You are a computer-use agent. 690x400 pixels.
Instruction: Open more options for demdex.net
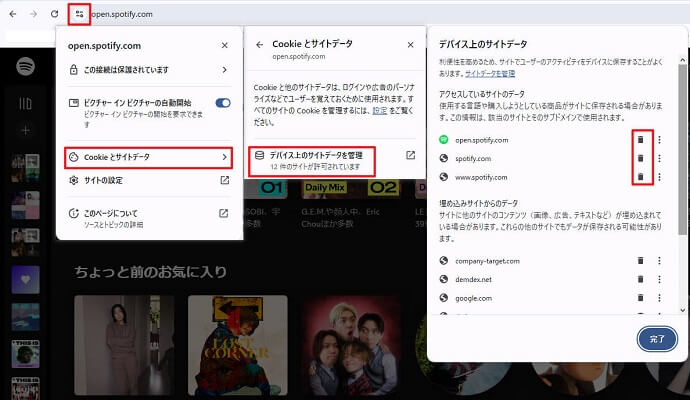coord(659,279)
